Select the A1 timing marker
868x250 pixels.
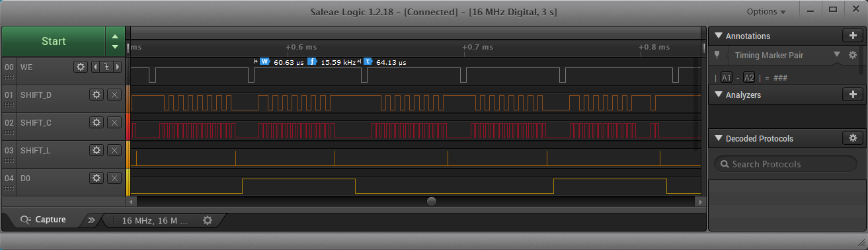click(x=727, y=77)
